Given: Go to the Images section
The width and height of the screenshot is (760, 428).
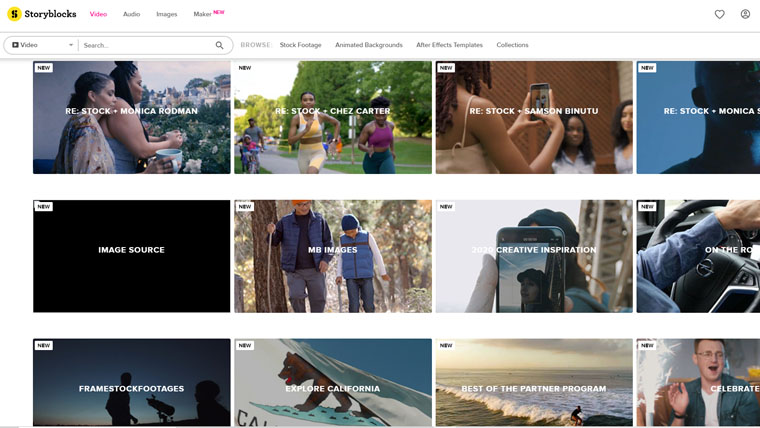Looking at the screenshot, I should tap(166, 14).
